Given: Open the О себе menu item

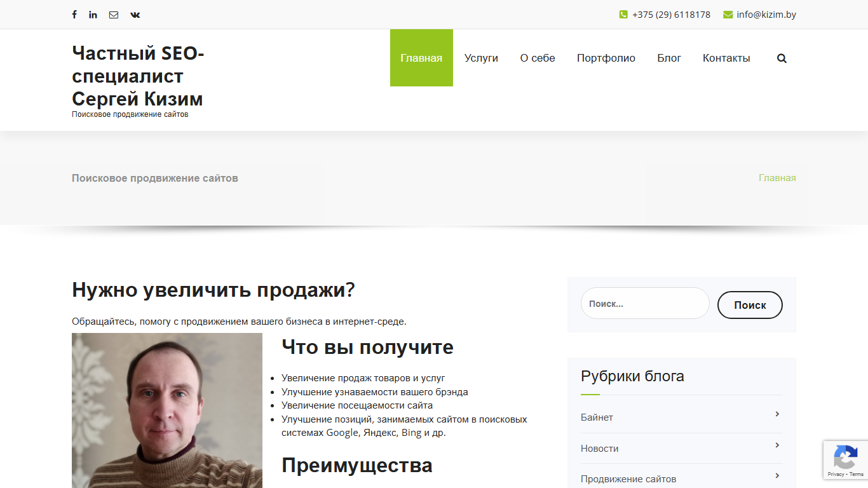Looking at the screenshot, I should [538, 58].
